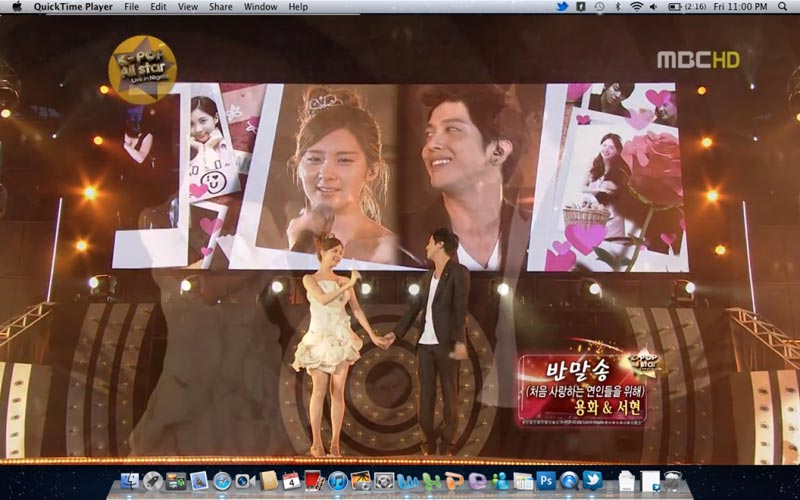This screenshot has height=500, width=800.
Task: Open the Help menu
Action: [298, 7]
